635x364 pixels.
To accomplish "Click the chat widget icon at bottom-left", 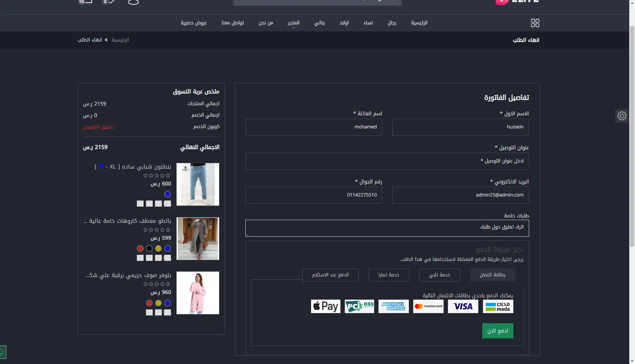I will pyautogui.click(x=2, y=353).
